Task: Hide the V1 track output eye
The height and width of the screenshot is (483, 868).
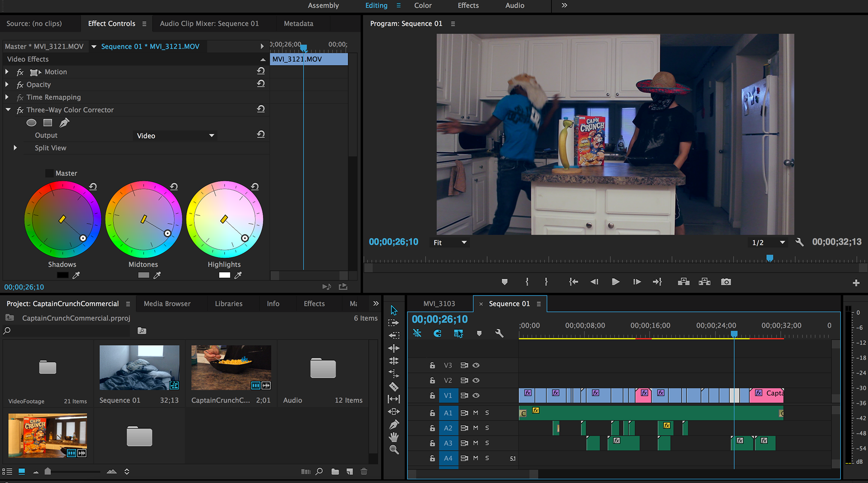Action: coord(476,395)
